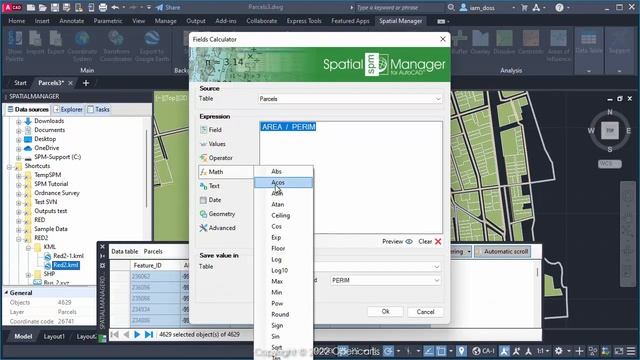Viewport: 640px width, 360px height.
Task: Click the Plot printer icon in quick access toolbar
Action: 103,7
